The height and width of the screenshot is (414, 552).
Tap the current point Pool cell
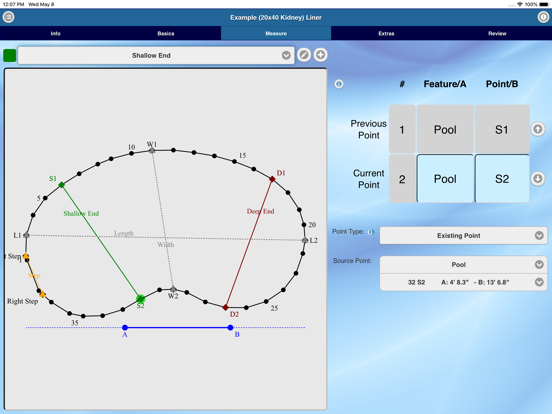445,178
